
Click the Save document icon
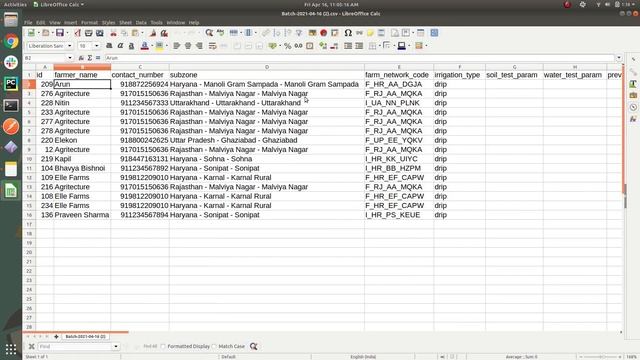pyautogui.click(x=60, y=33)
